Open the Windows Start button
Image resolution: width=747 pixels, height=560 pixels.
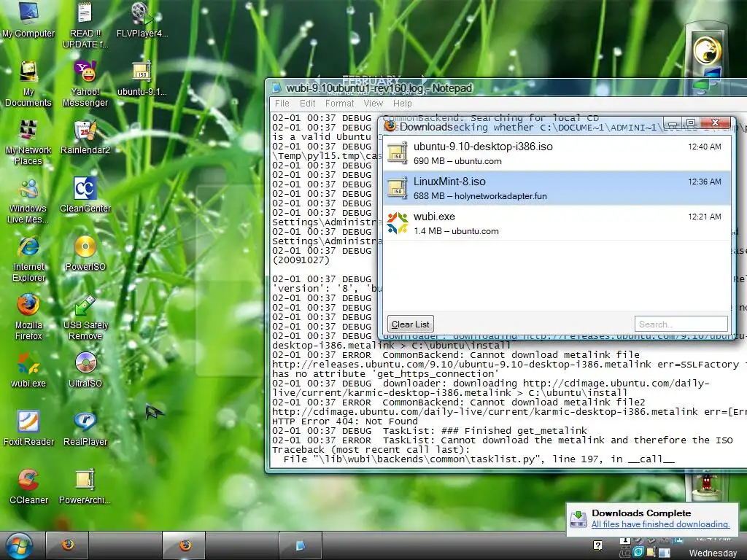(x=19, y=546)
